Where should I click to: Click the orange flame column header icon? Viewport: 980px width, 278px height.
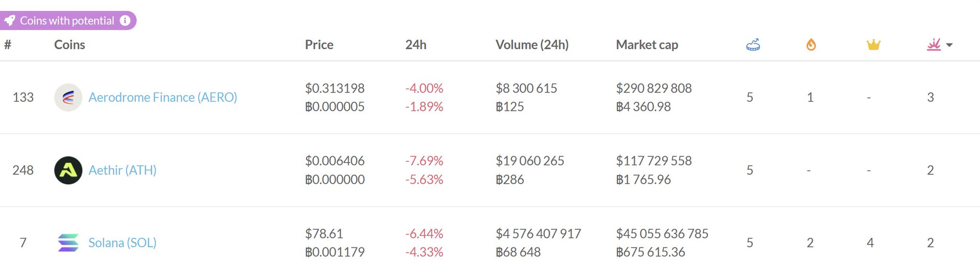coord(811,45)
